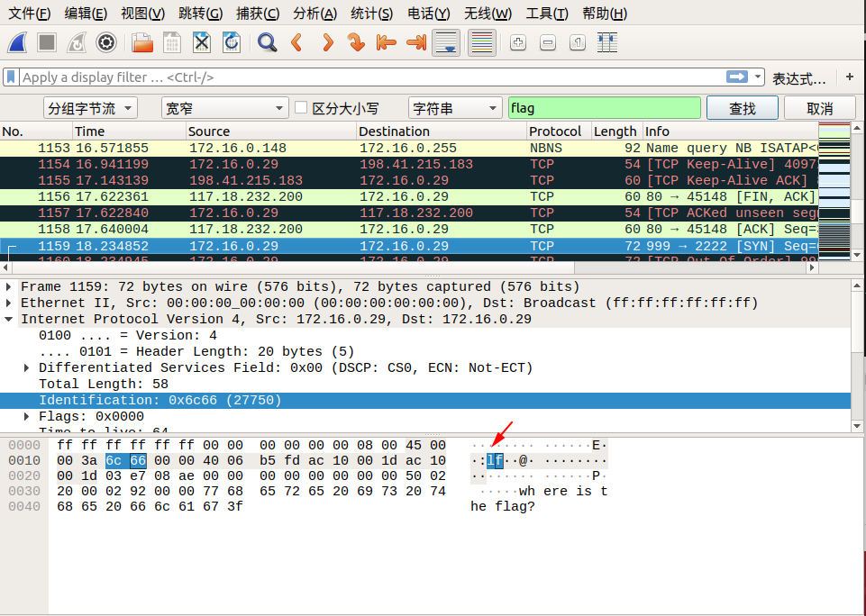Reload the capture file icon
Image resolution: width=866 pixels, height=616 pixels.
click(232, 42)
